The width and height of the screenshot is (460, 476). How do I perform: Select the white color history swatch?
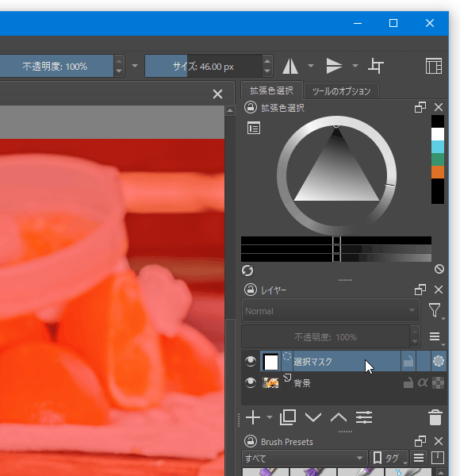(438, 134)
